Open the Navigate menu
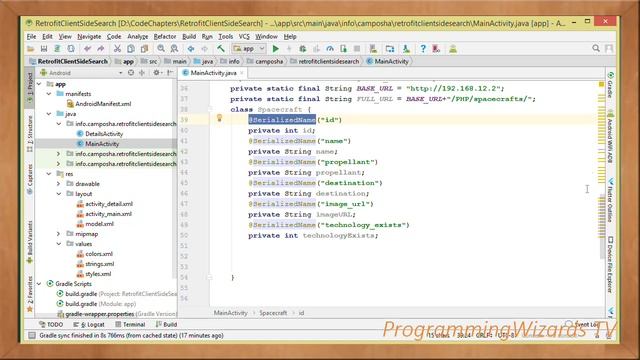This screenshot has height=360, width=640. 89,36
